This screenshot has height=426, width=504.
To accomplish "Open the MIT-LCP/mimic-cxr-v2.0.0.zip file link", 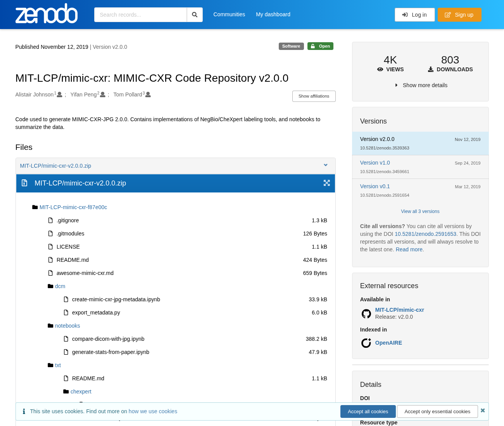I will 55,166.
